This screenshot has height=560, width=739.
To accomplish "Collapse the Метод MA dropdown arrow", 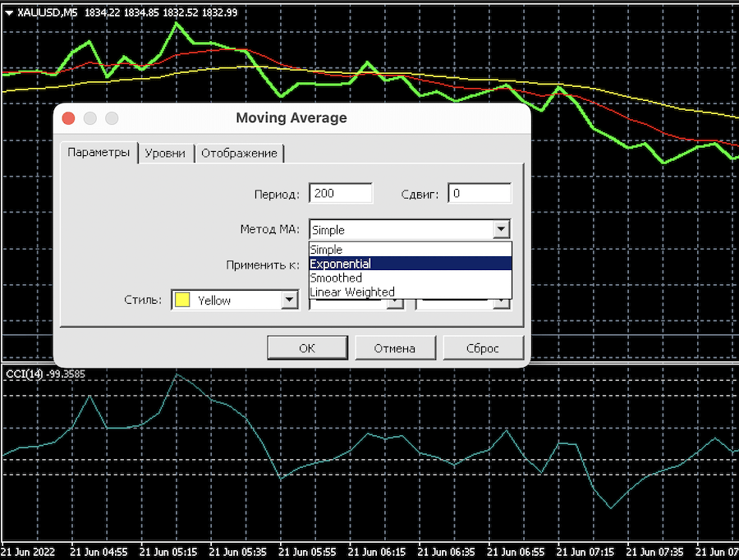I will coord(500,230).
